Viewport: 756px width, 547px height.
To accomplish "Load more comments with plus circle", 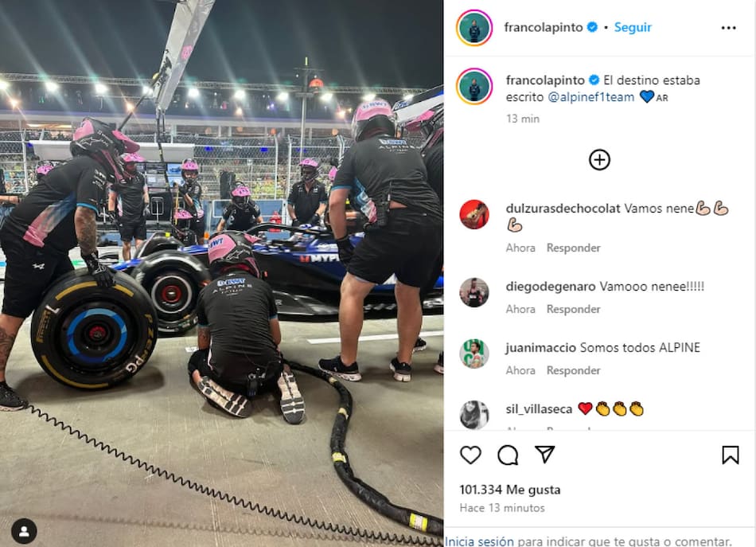I will tap(599, 160).
